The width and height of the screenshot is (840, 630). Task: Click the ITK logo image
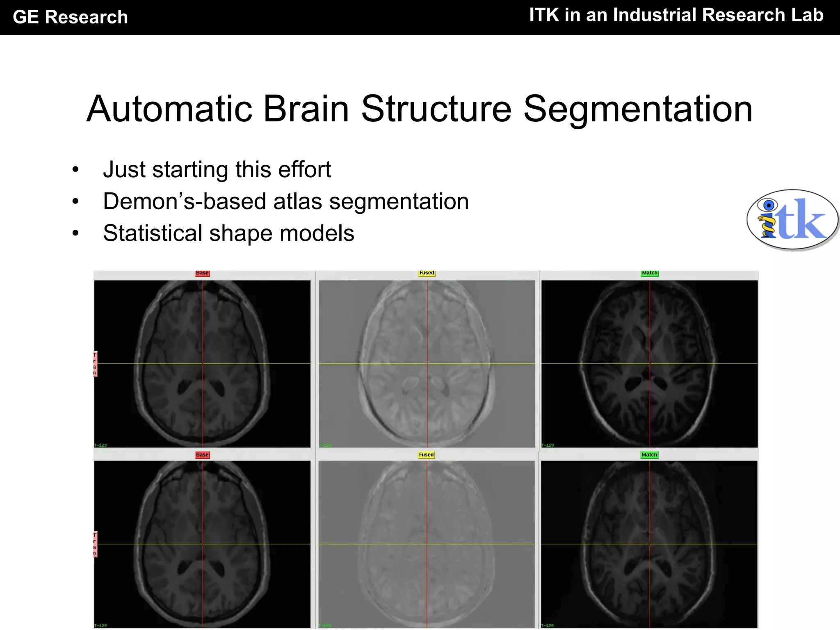tap(792, 220)
